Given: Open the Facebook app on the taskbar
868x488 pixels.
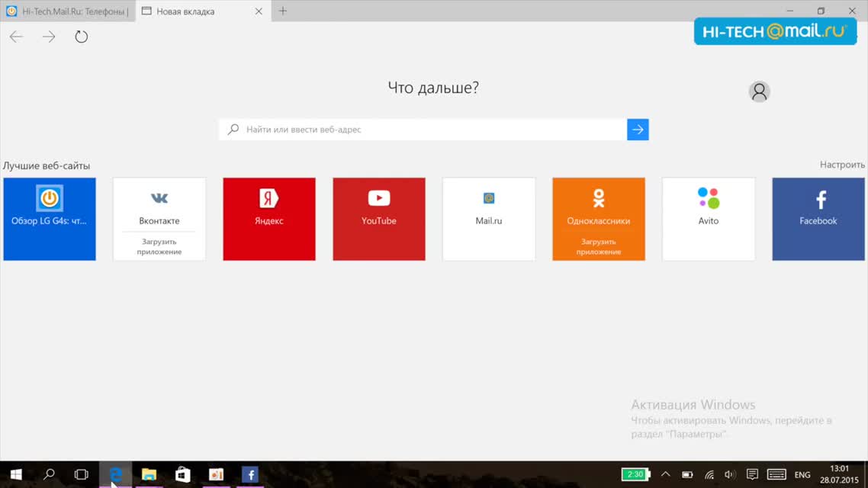Looking at the screenshot, I should (x=250, y=475).
